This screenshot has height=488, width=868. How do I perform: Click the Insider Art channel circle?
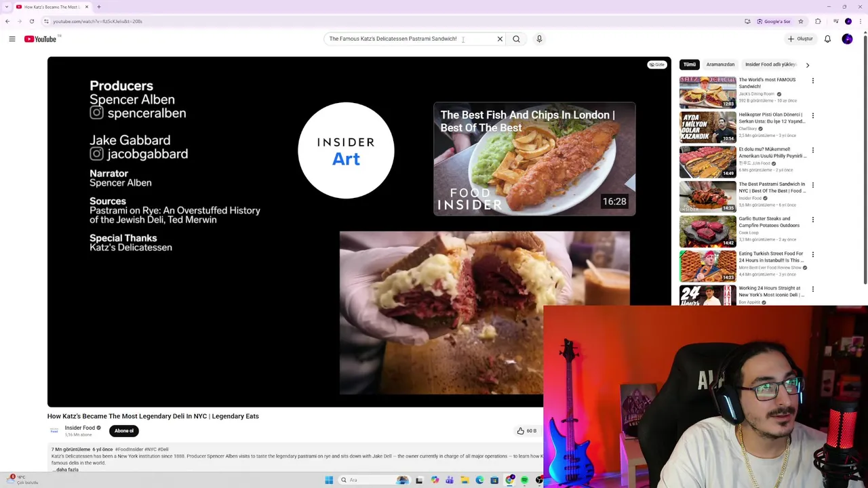(346, 150)
